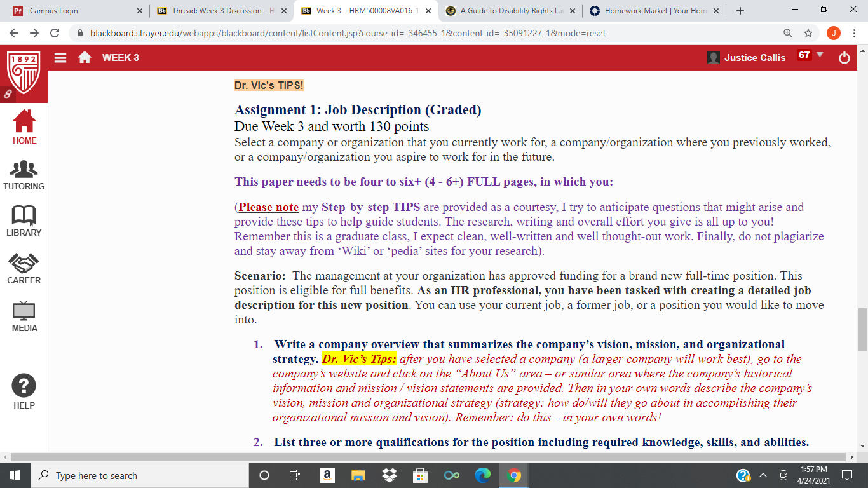
Task: Show hidden system tray icons chevron
Action: pyautogui.click(x=764, y=475)
